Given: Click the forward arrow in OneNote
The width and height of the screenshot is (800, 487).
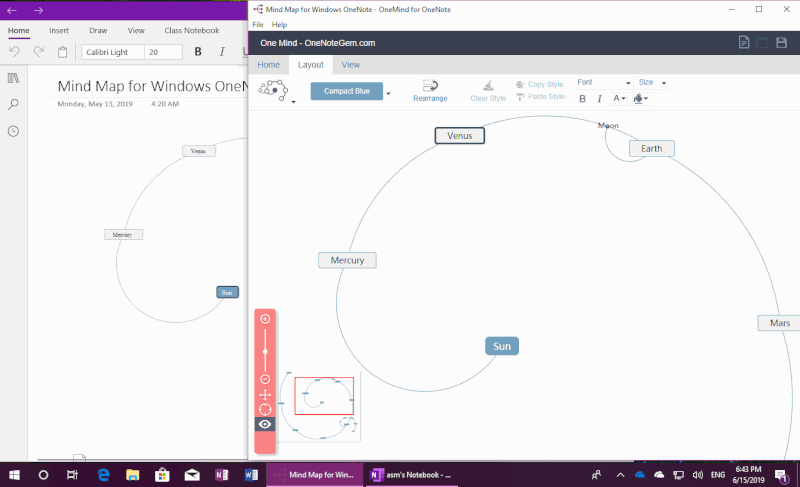Looking at the screenshot, I should point(38,10).
